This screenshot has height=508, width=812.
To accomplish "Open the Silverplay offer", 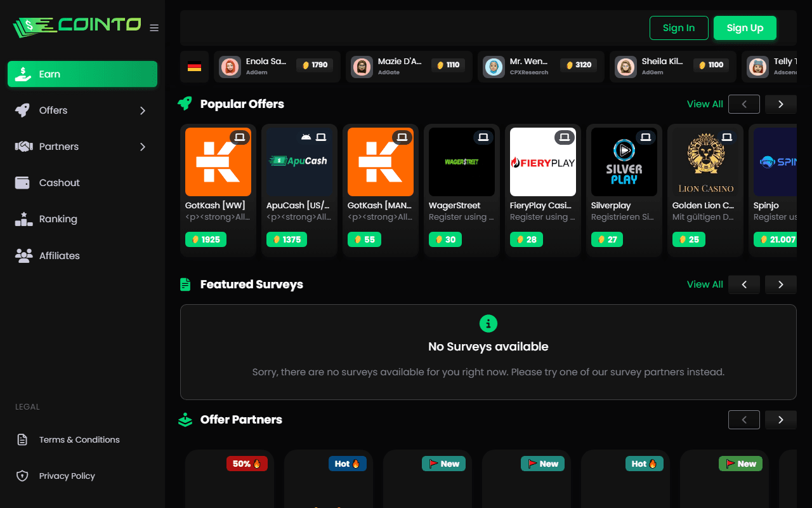I will click(624, 190).
